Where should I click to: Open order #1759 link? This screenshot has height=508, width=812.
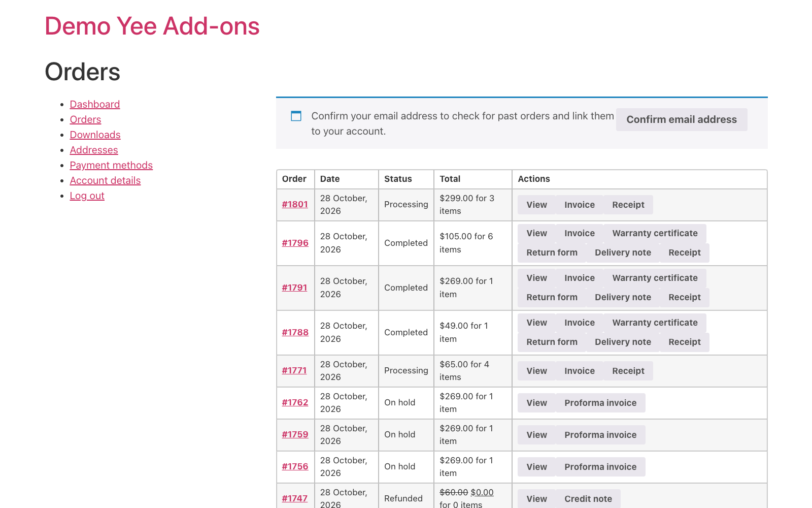coord(295,434)
